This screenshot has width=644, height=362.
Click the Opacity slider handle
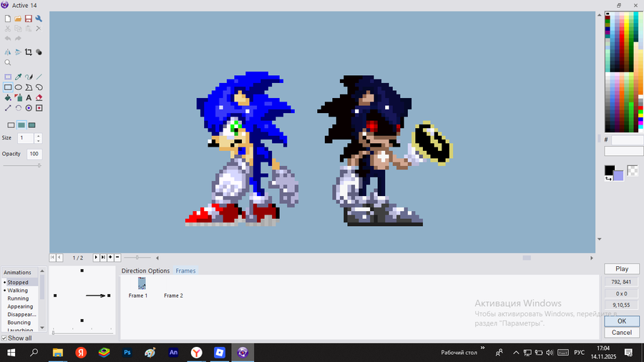pyautogui.click(x=39, y=165)
